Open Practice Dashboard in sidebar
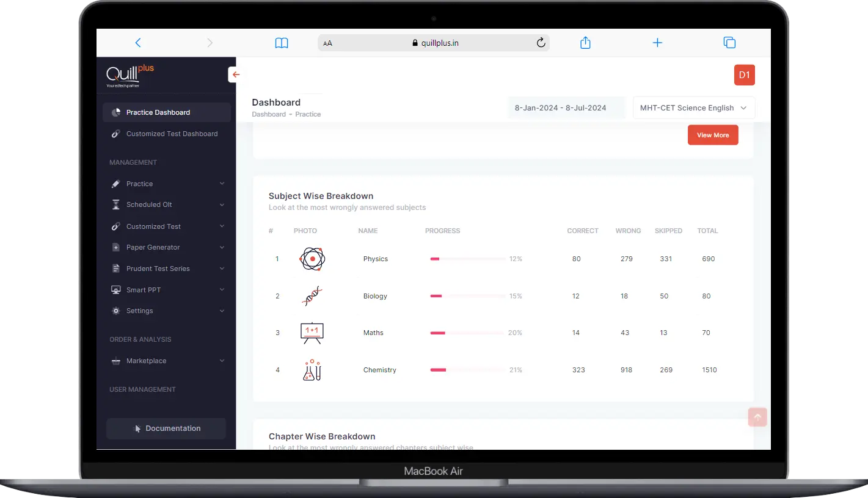The width and height of the screenshot is (868, 498). click(167, 112)
